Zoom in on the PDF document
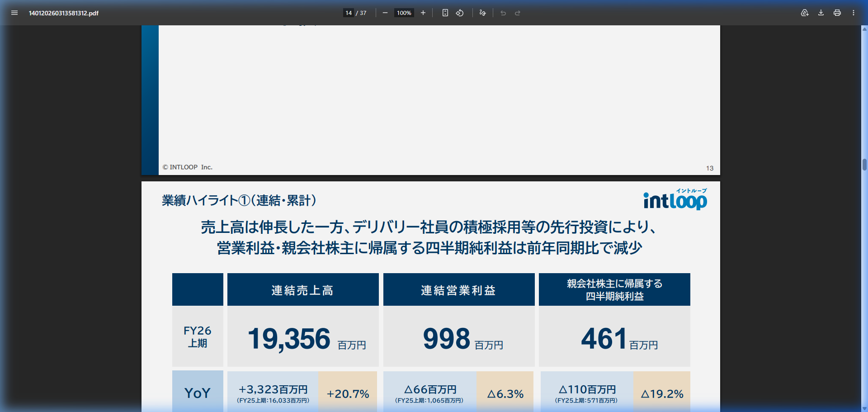This screenshot has height=412, width=868. 423,13
